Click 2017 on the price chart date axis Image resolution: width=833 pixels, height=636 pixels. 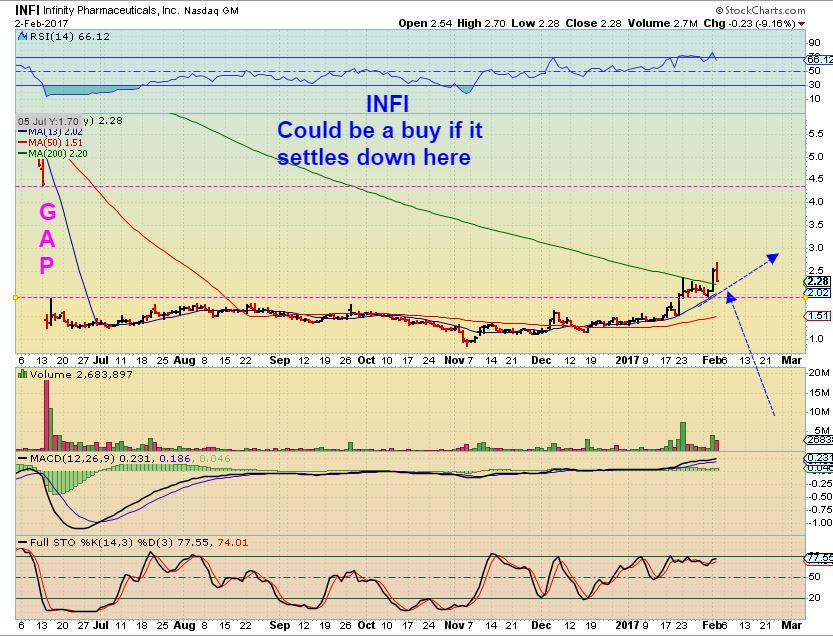(627, 360)
